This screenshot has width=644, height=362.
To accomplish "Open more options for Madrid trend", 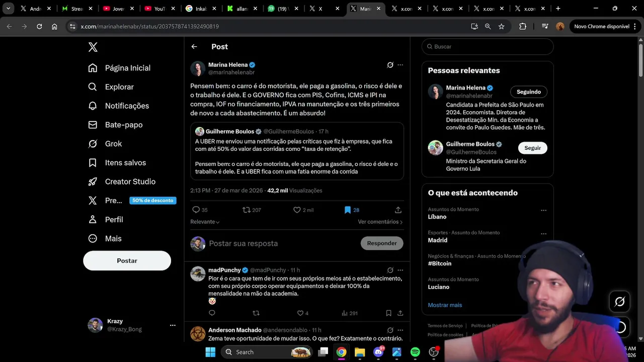I will point(543,234).
